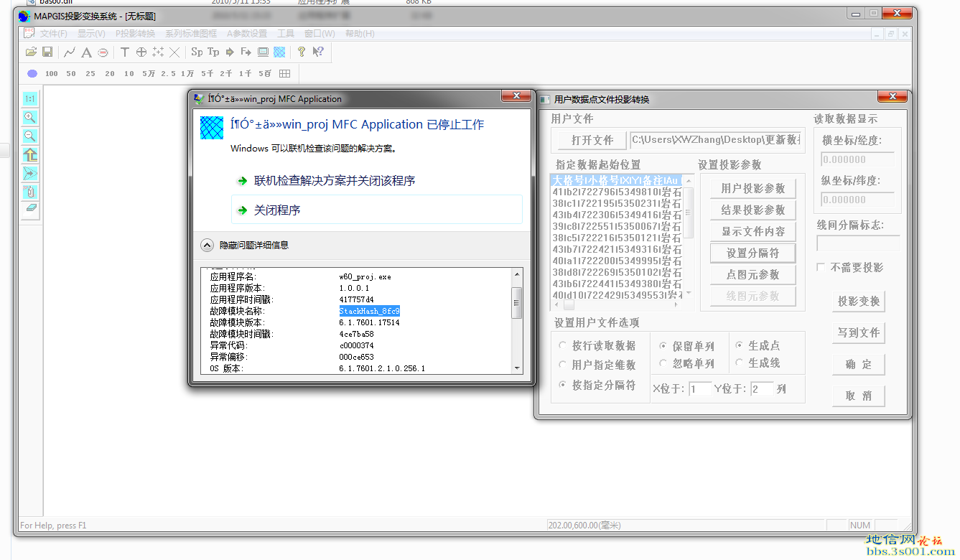Image resolution: width=960 pixels, height=560 pixels.
Task: Click the 点图元参数 button
Action: (753, 274)
